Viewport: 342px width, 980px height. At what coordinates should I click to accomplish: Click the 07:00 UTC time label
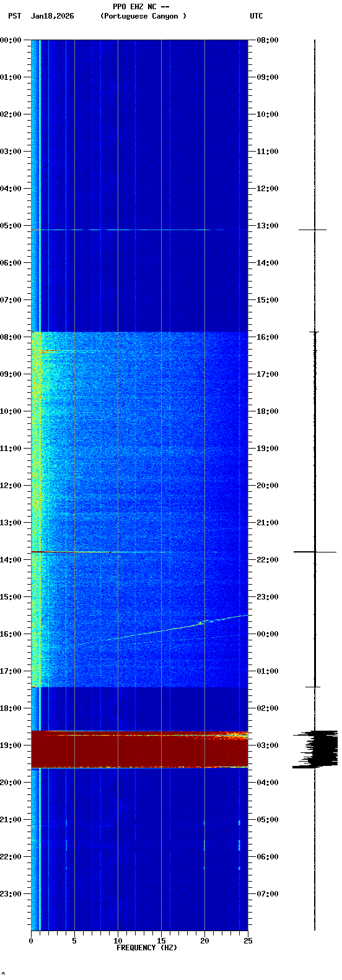tap(268, 894)
